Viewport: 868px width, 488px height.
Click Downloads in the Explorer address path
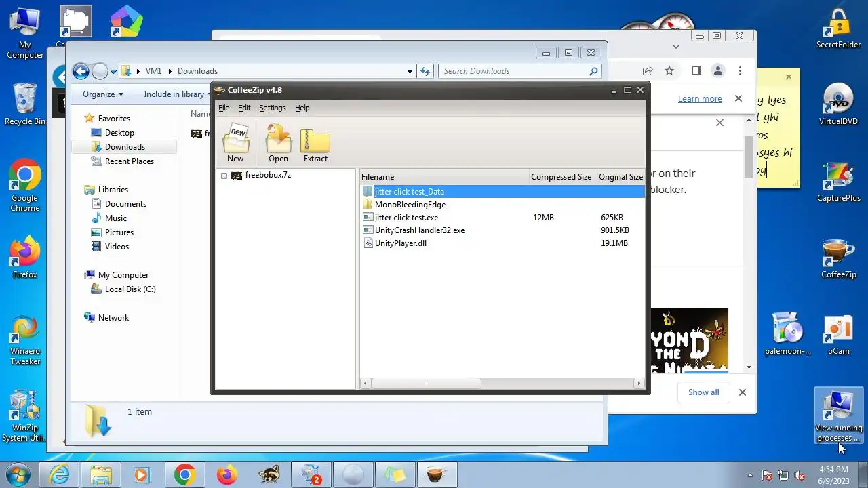pyautogui.click(x=197, y=71)
